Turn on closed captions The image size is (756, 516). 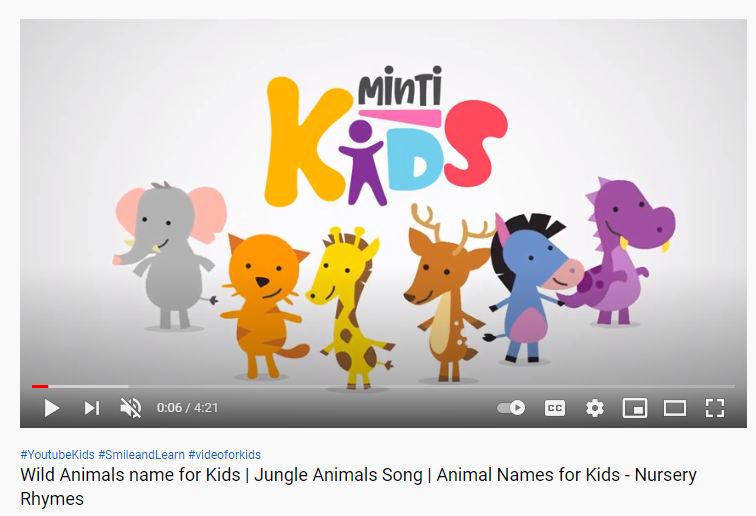coord(554,408)
